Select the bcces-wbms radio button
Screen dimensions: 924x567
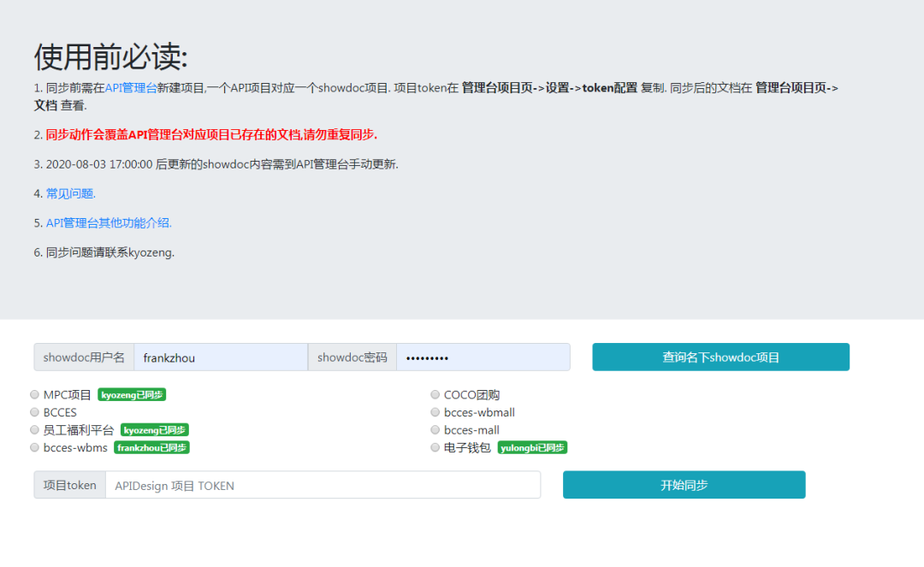(34, 447)
